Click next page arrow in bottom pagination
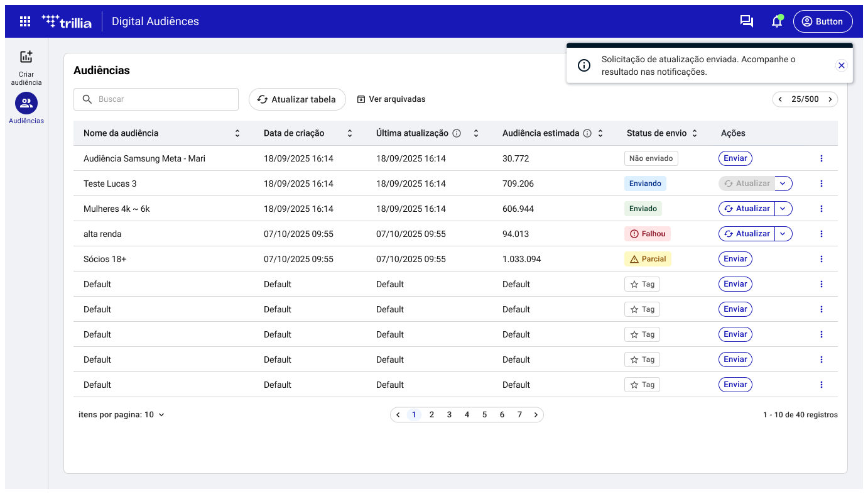This screenshot has height=494, width=868. 536,415
